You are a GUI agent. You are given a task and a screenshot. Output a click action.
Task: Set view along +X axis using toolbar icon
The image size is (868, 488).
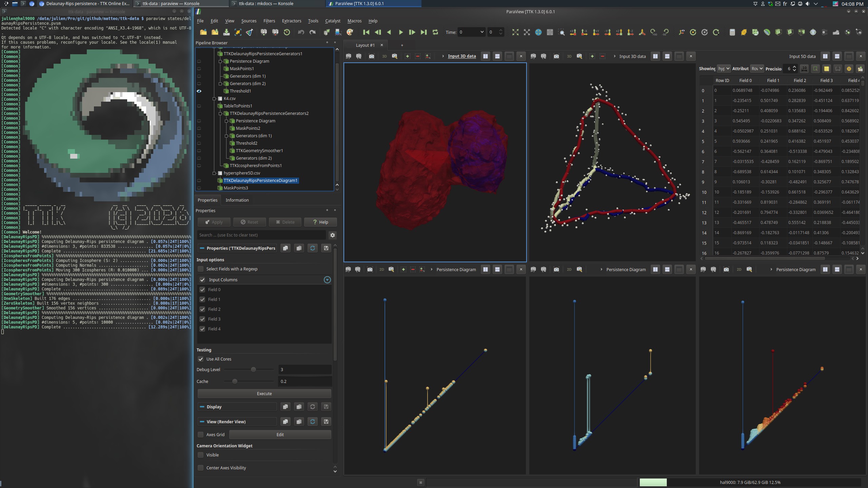(573, 32)
